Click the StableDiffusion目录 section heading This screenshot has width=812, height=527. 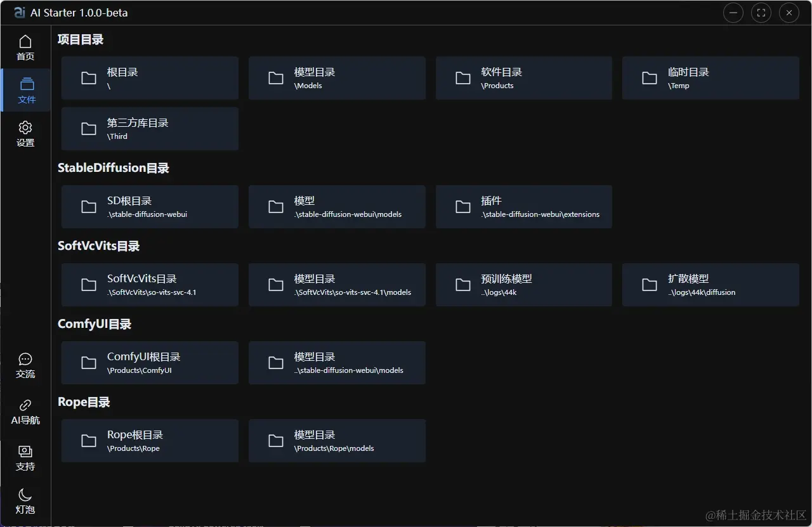click(x=114, y=168)
